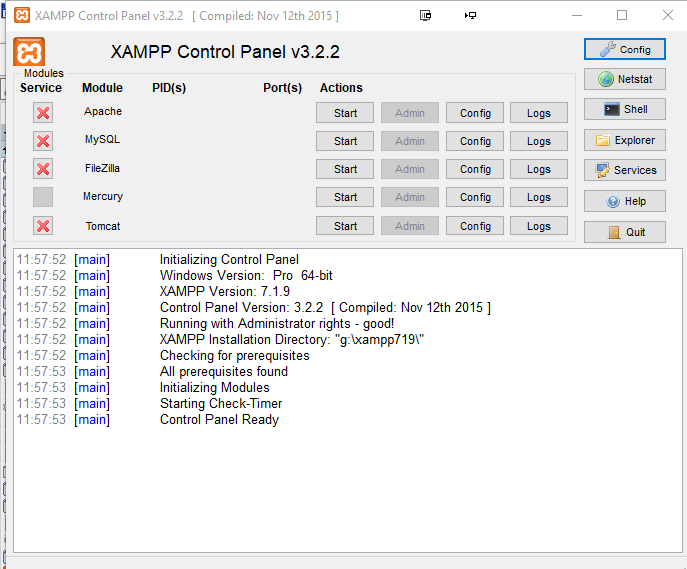Open the Mercury Config menu

point(475,197)
